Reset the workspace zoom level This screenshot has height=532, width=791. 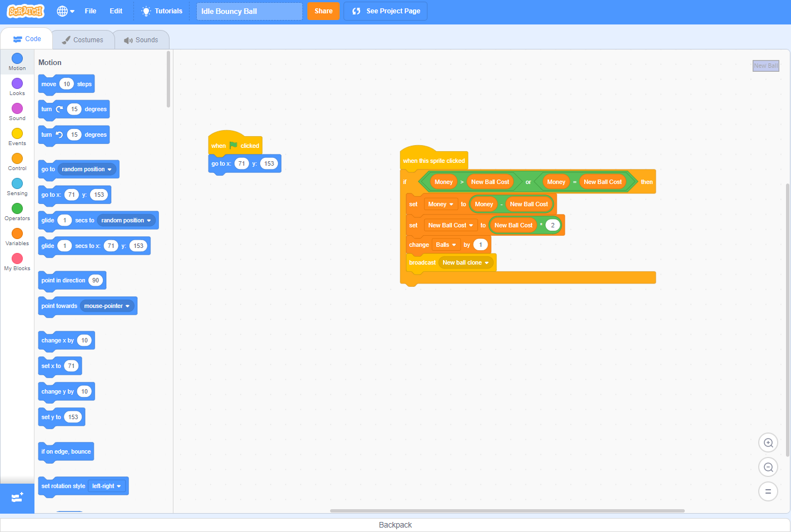(768, 491)
